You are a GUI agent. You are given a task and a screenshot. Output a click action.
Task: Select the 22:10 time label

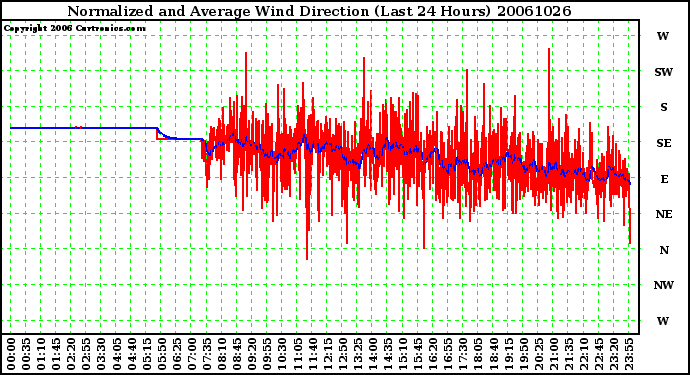point(583,355)
